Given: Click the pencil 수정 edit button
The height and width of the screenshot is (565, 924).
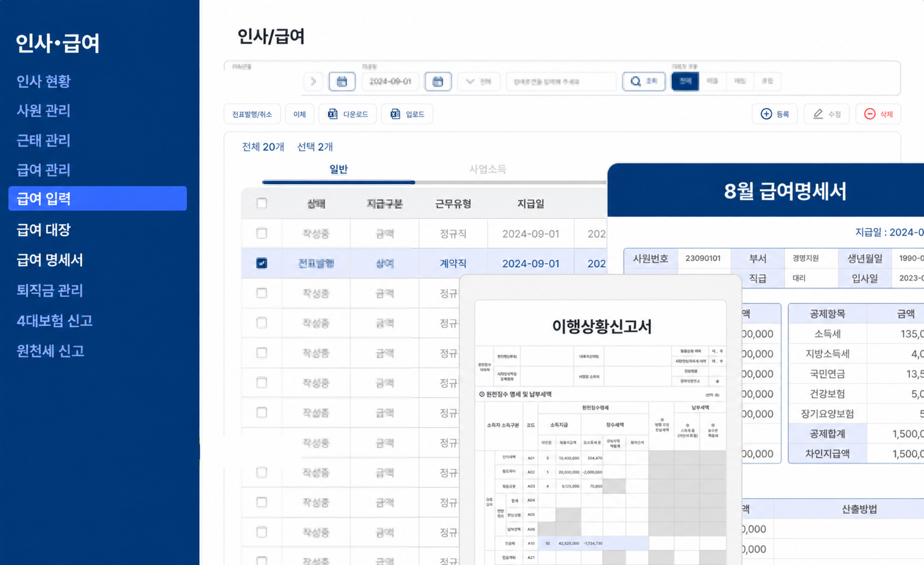Looking at the screenshot, I should click(827, 114).
